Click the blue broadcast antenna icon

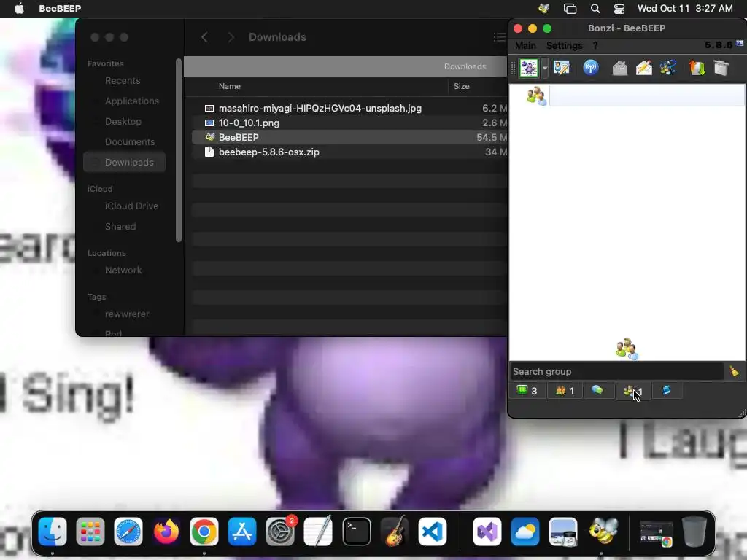click(x=591, y=68)
